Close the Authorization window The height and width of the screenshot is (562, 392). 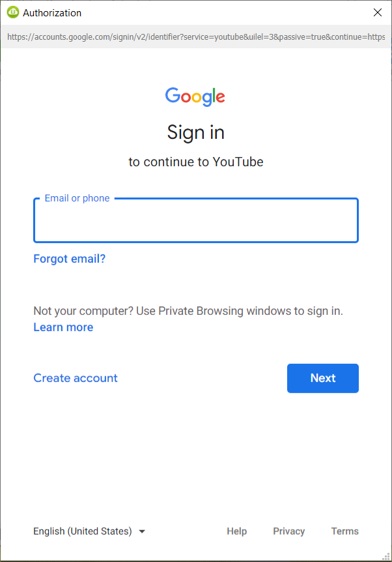point(377,12)
